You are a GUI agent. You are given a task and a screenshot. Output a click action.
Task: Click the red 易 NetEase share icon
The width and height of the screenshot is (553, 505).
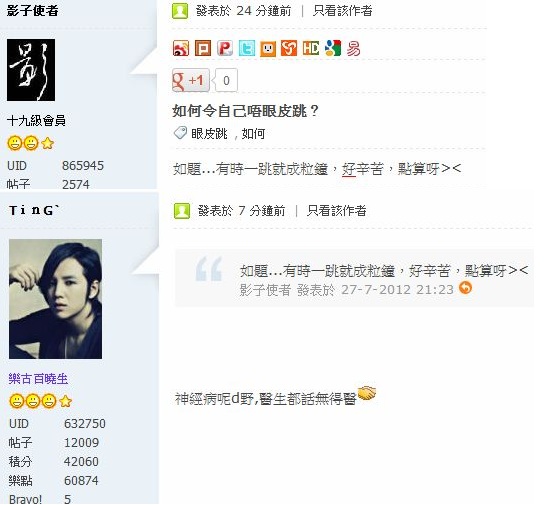point(353,48)
